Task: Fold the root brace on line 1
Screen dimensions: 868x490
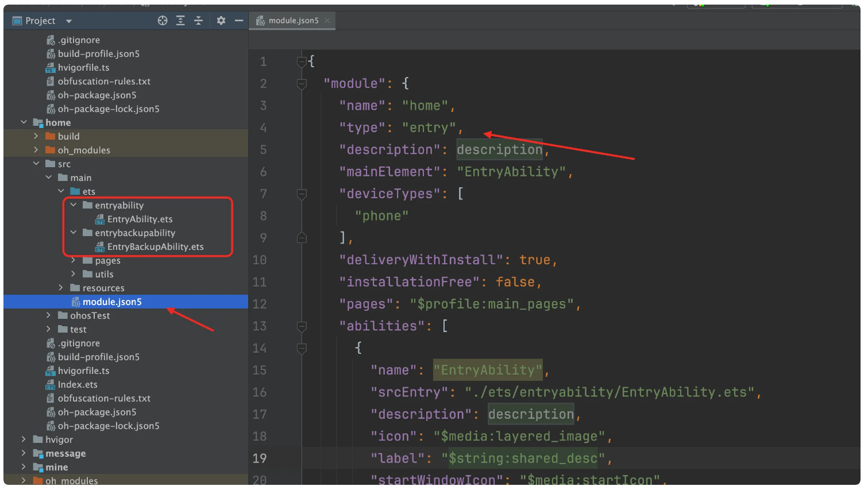Action: (x=301, y=61)
